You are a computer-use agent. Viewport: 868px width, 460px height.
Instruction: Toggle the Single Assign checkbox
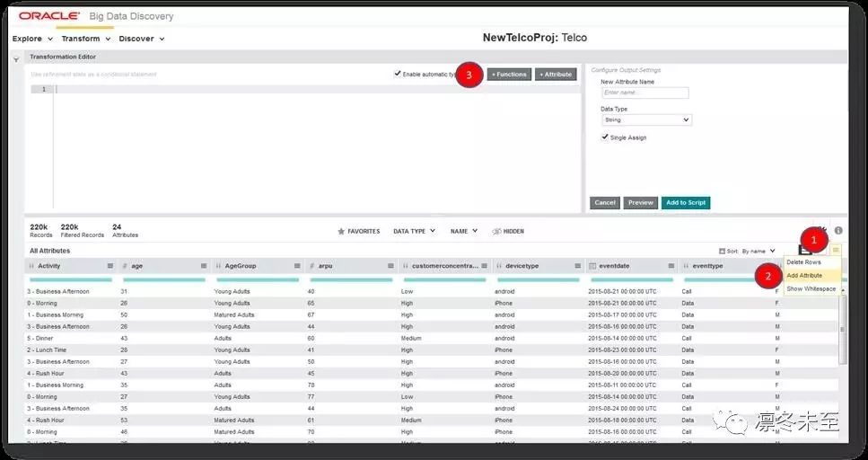click(605, 137)
